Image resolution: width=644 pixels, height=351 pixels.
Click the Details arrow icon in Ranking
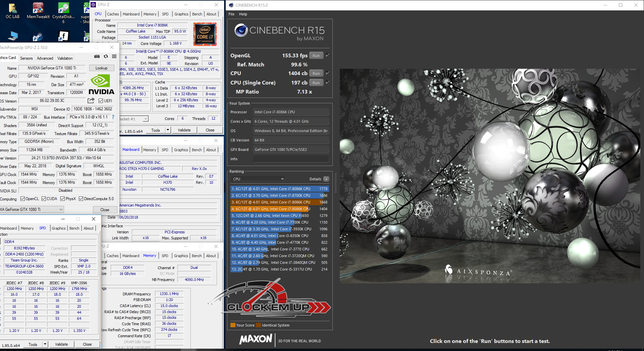pos(326,179)
